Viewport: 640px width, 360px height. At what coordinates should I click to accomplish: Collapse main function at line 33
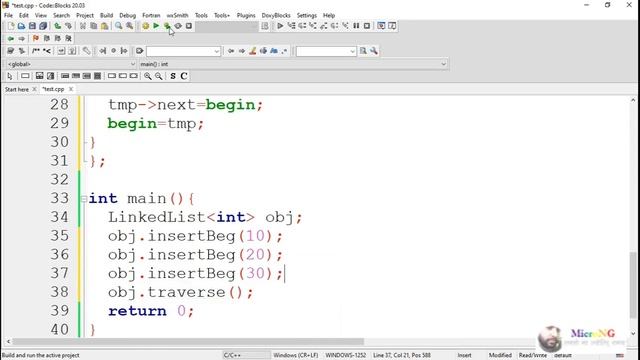click(84, 199)
